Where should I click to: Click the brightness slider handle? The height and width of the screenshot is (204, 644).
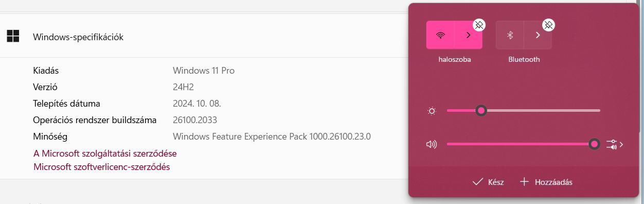(481, 110)
